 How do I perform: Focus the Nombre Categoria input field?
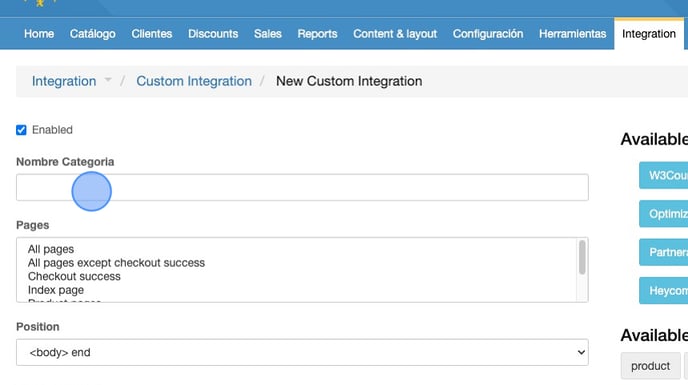click(302, 187)
